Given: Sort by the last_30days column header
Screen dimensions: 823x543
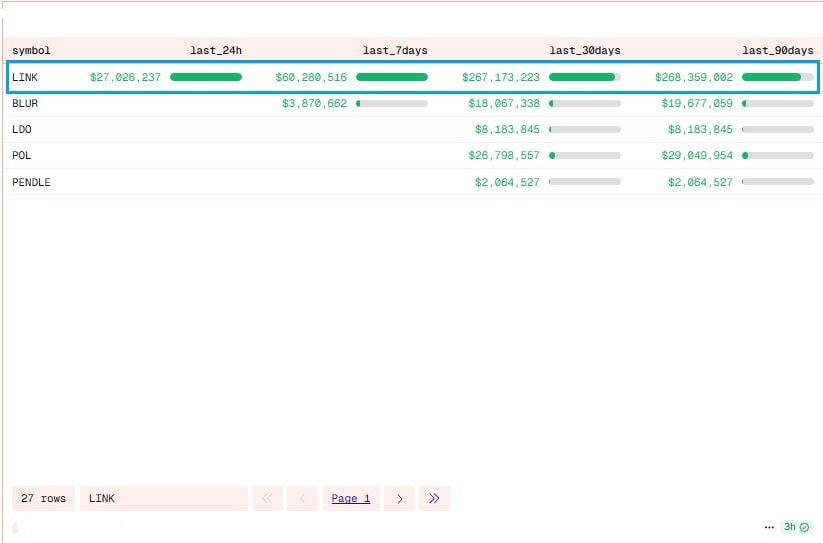Looking at the screenshot, I should [x=584, y=50].
